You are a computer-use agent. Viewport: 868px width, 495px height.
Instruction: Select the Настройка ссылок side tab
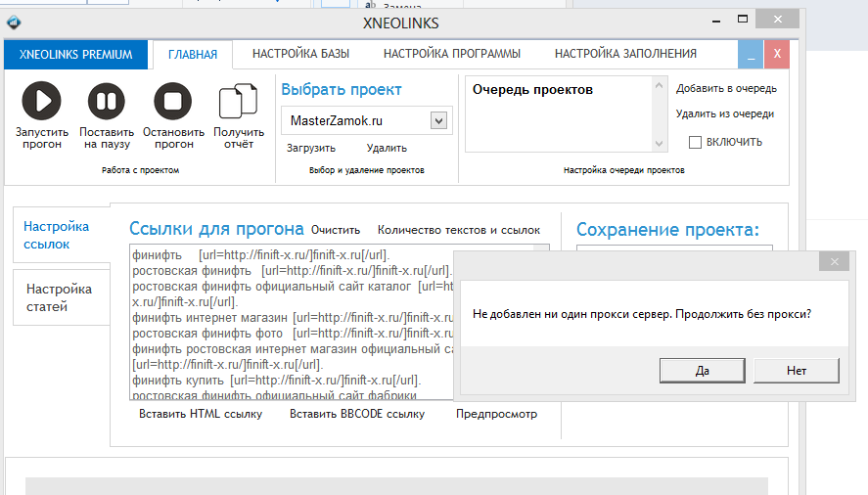click(62, 235)
